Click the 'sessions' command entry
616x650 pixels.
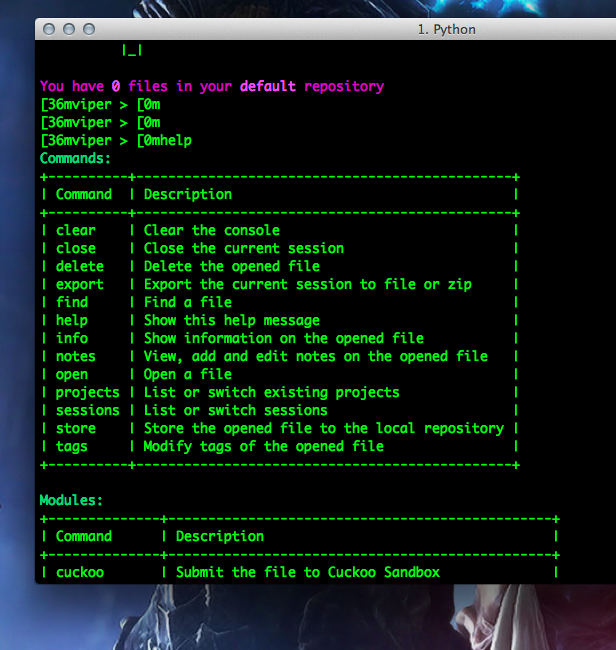click(87, 410)
